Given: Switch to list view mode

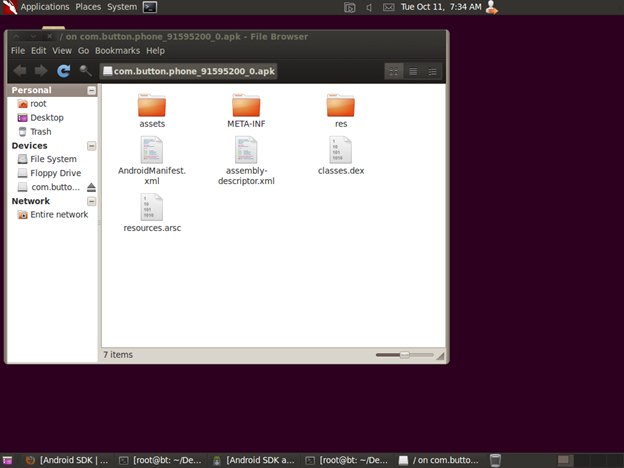Looking at the screenshot, I should (414, 71).
